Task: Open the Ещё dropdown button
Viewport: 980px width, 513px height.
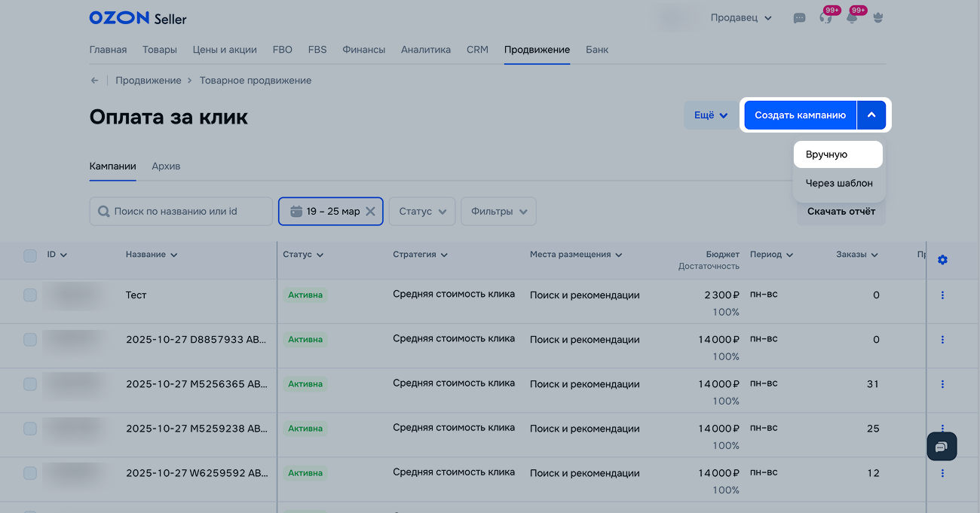Action: coord(710,115)
